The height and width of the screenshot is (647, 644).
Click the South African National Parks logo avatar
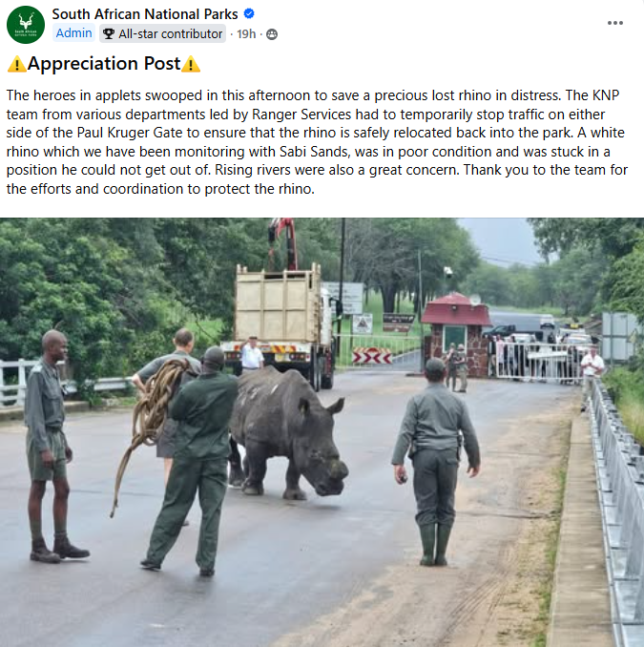[26, 24]
